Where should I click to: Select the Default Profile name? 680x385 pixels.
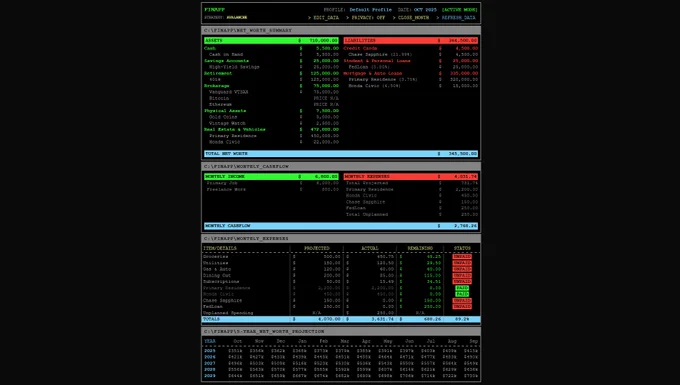(x=370, y=10)
